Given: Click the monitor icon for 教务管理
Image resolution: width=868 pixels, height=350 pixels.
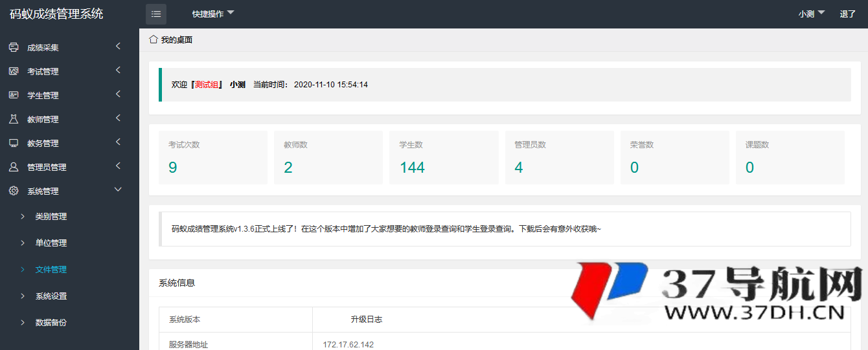Looking at the screenshot, I should (14, 143).
